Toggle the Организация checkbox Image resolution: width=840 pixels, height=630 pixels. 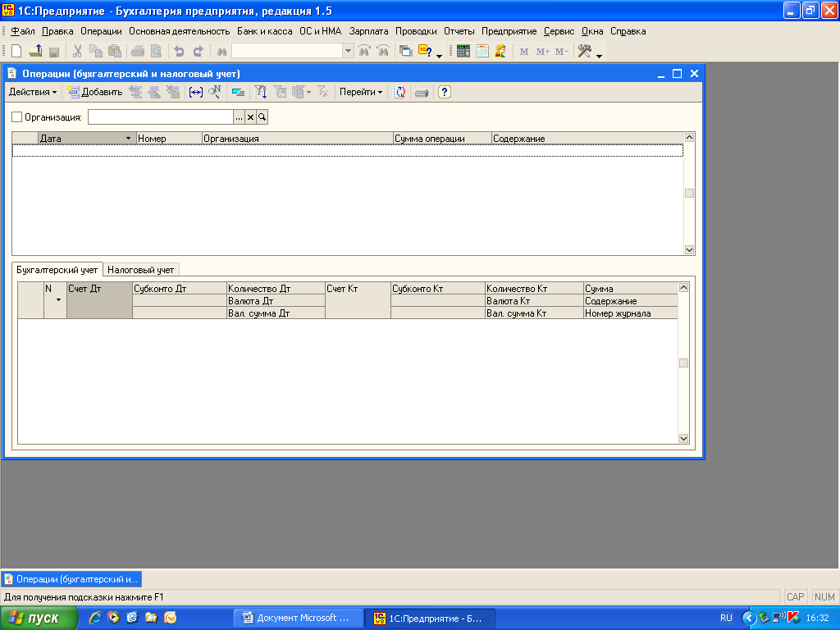(x=17, y=116)
